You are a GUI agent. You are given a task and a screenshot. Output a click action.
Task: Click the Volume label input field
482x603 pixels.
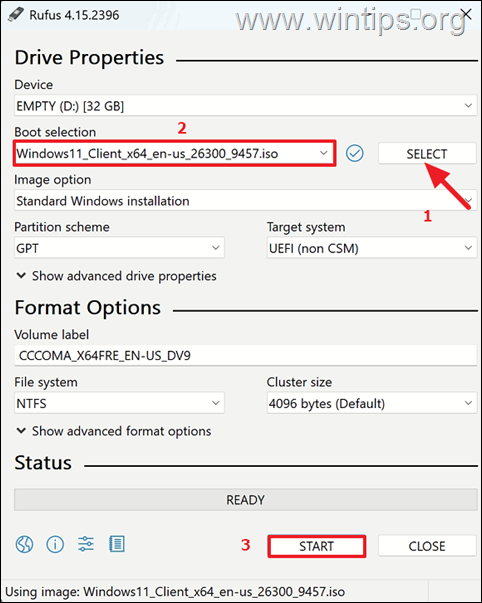[245, 355]
